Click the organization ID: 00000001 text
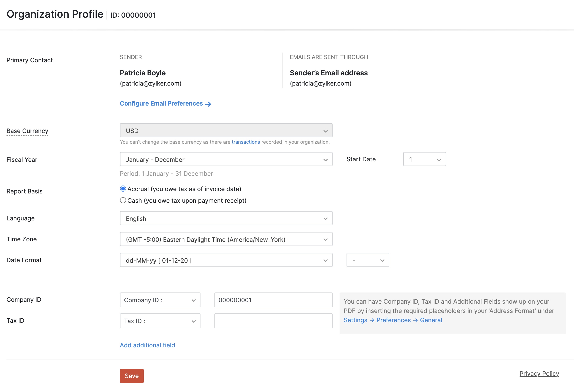 133,15
